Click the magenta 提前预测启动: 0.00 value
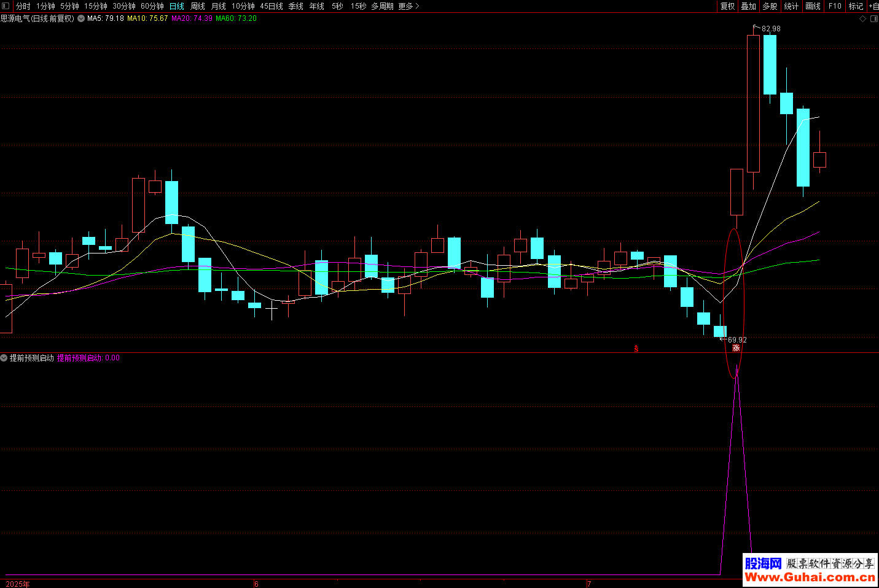Image resolution: width=879 pixels, height=588 pixels. [x=88, y=358]
